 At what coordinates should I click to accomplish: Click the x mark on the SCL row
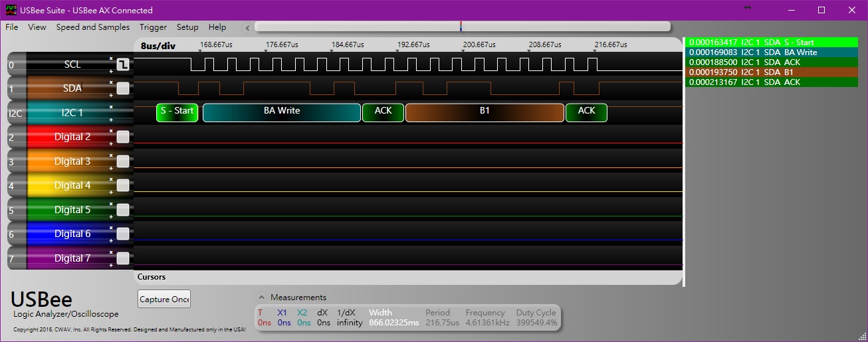tap(111, 58)
